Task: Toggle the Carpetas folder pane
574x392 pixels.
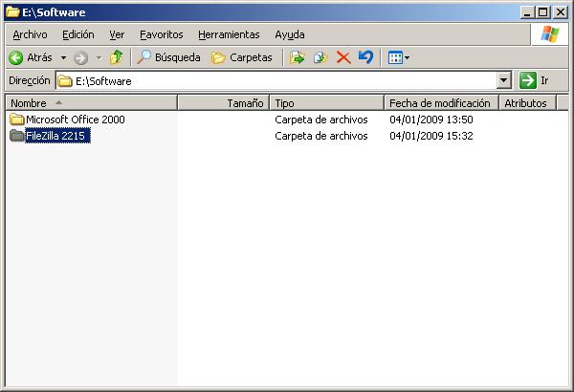Action: pos(241,57)
